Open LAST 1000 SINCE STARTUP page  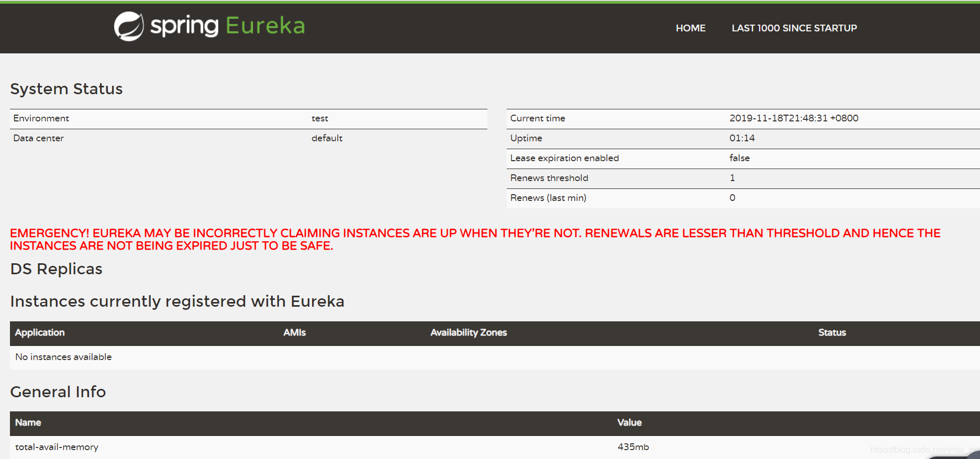click(x=794, y=28)
